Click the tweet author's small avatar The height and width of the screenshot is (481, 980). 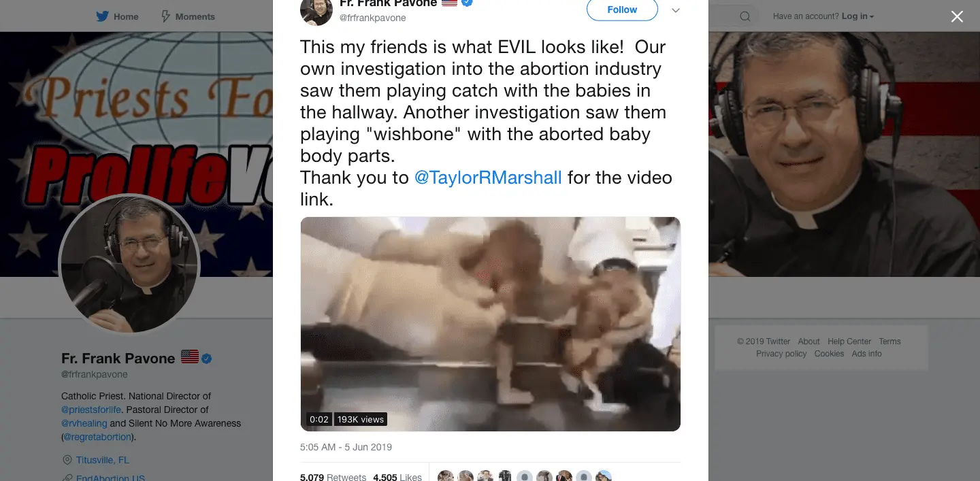(316, 10)
